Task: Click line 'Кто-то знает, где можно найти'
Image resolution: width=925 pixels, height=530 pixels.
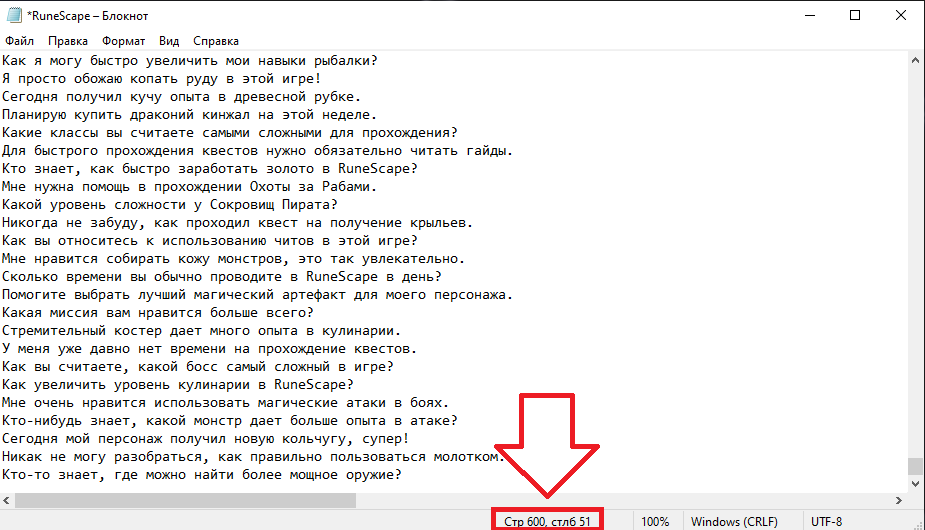Action: 201,475
